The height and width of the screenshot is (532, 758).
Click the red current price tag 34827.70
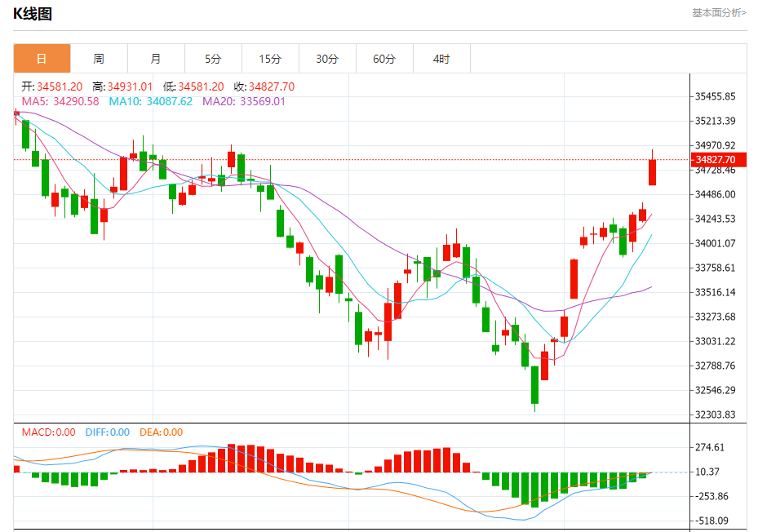[719, 160]
